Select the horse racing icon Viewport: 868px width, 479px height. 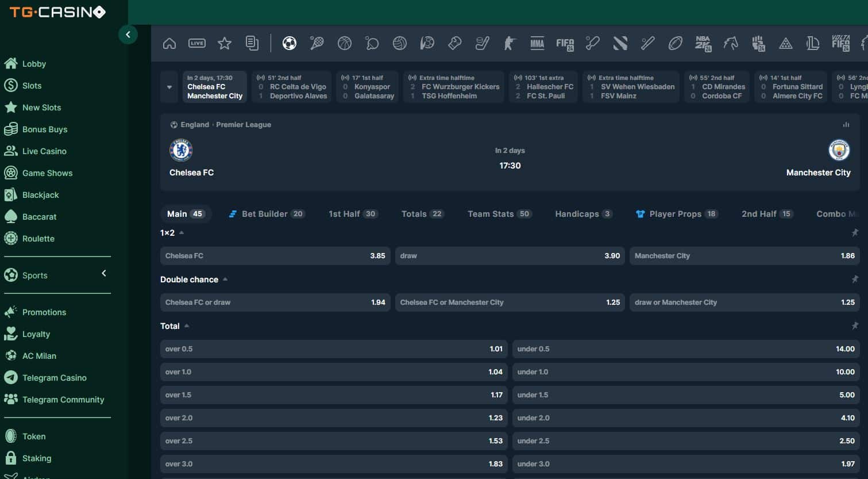click(731, 43)
